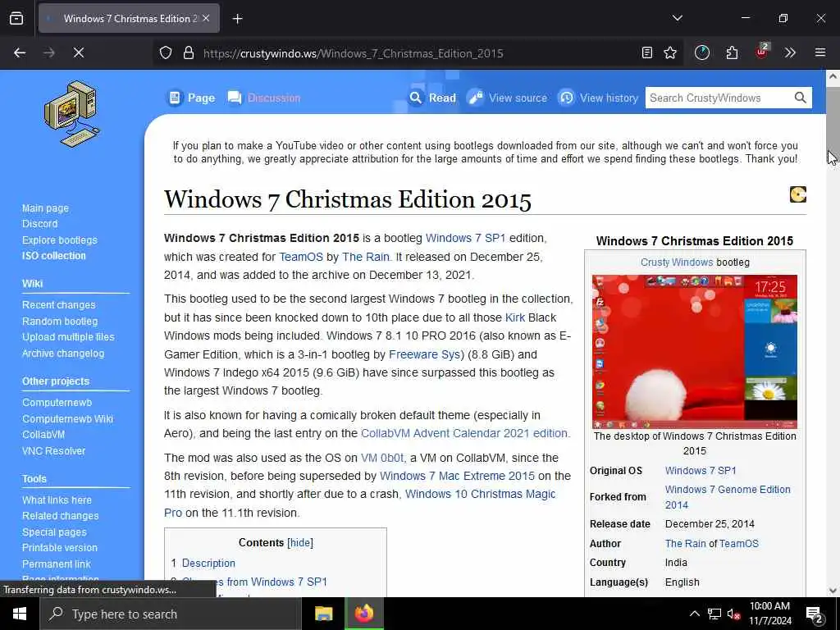This screenshot has width=840, height=630.
Task: Close the Windows 7 Christmas Edition tab
Action: [206, 18]
